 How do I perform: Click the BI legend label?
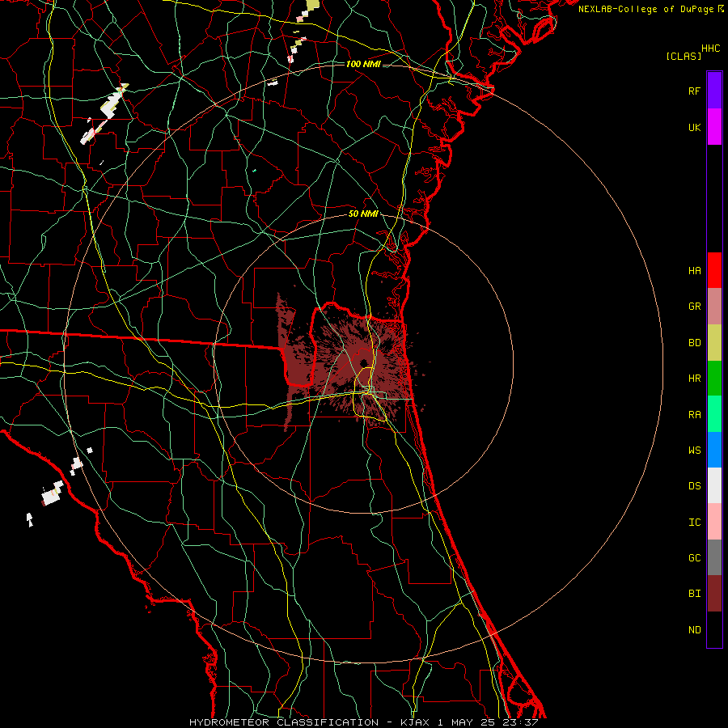pos(694,594)
